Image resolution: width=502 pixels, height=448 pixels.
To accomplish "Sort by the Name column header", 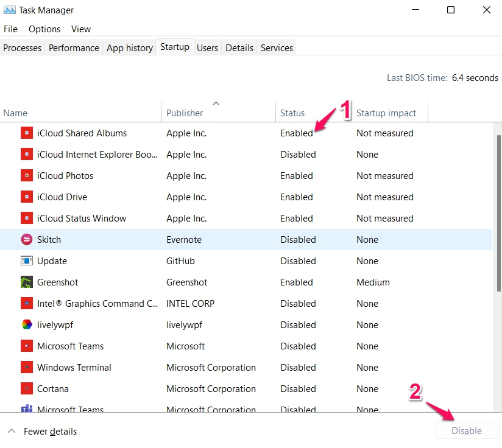I will [80, 112].
